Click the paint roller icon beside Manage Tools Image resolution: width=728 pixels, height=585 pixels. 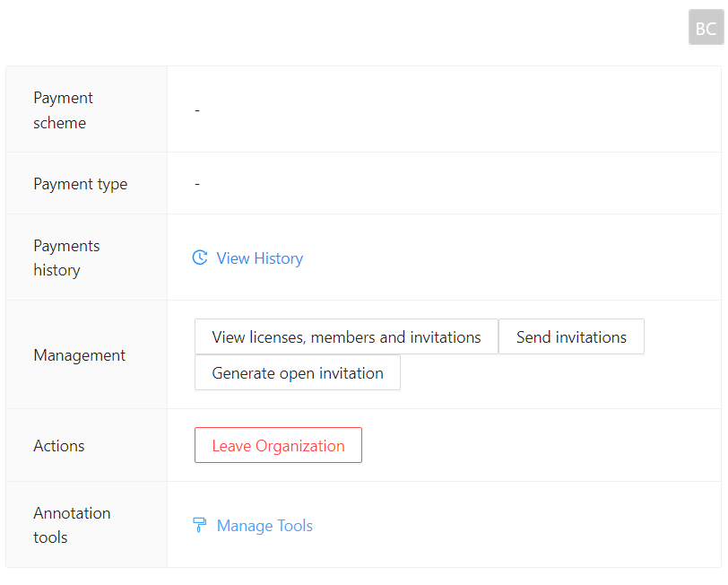click(x=200, y=526)
